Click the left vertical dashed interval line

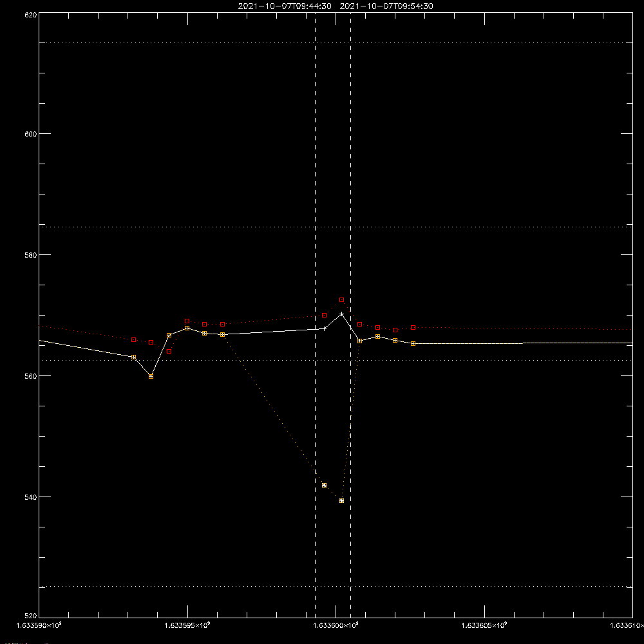pos(316,315)
